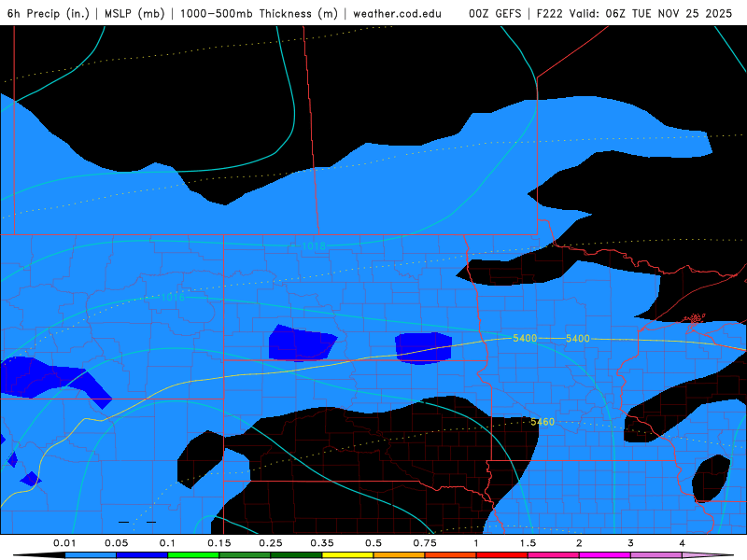Click the bright green 0.1 legend swatch
The image size is (747, 560).
coord(193,555)
